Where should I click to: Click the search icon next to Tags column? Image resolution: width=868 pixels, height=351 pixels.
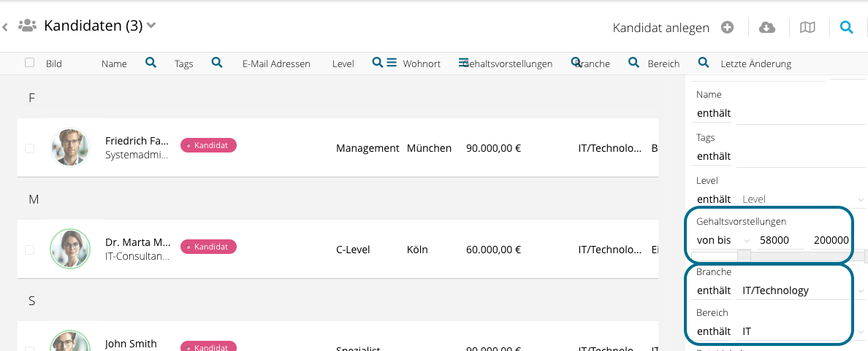217,63
